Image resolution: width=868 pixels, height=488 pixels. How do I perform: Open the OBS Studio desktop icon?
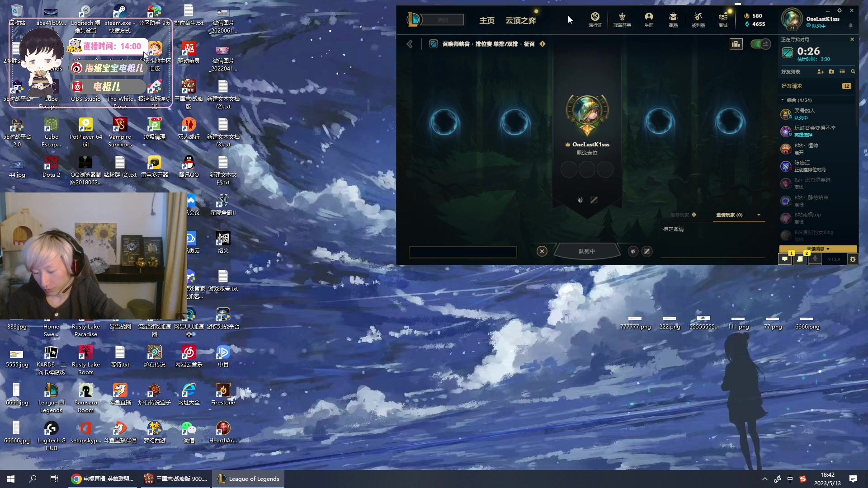[x=85, y=91]
